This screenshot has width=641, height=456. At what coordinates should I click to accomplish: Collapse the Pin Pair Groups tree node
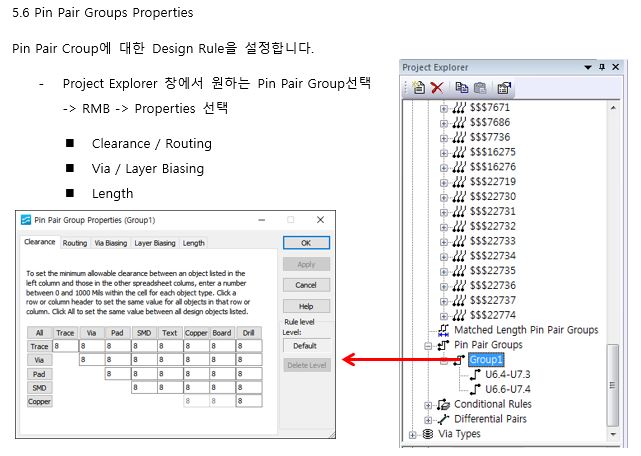(429, 345)
